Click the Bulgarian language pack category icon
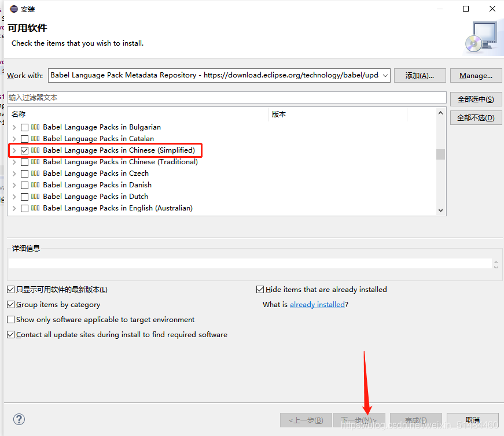504x436 pixels. click(35, 127)
